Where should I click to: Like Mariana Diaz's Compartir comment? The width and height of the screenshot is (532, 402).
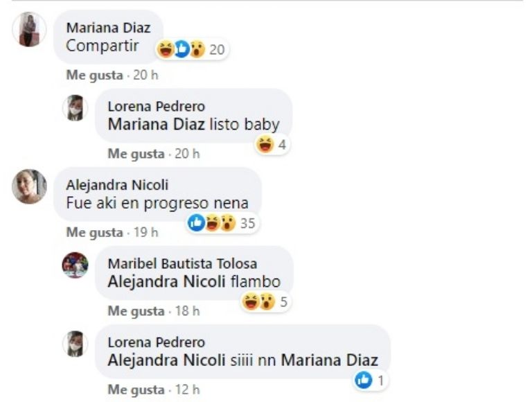click(x=94, y=75)
